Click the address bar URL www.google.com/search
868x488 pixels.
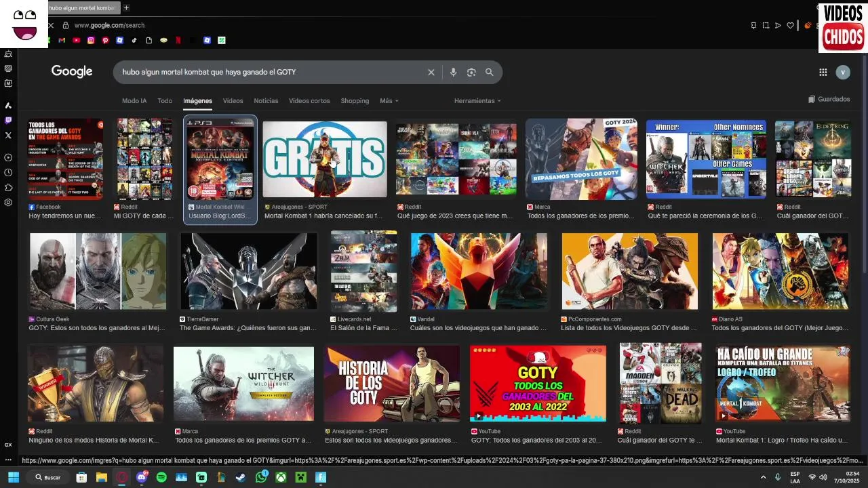[109, 25]
